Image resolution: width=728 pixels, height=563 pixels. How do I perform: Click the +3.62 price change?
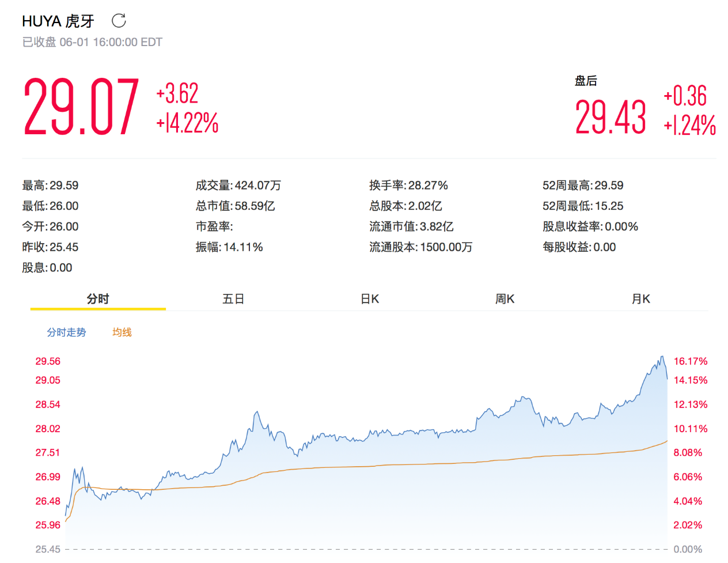click(x=177, y=93)
